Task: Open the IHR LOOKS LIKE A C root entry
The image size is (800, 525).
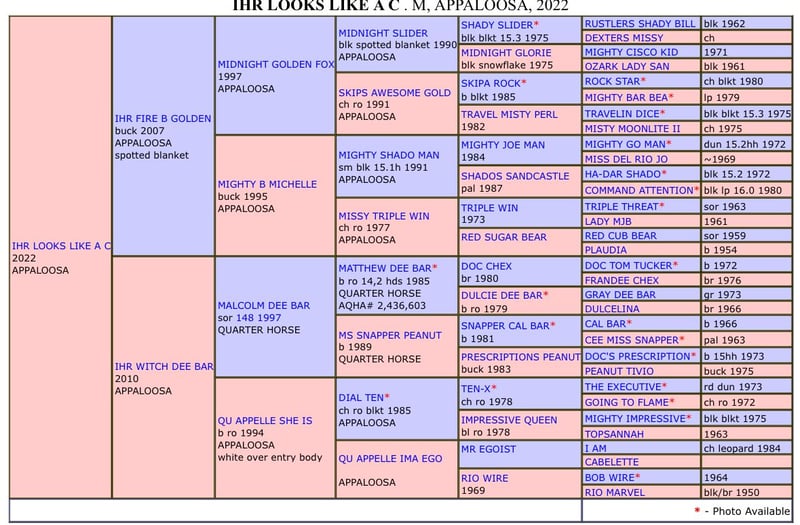Action: (x=61, y=245)
